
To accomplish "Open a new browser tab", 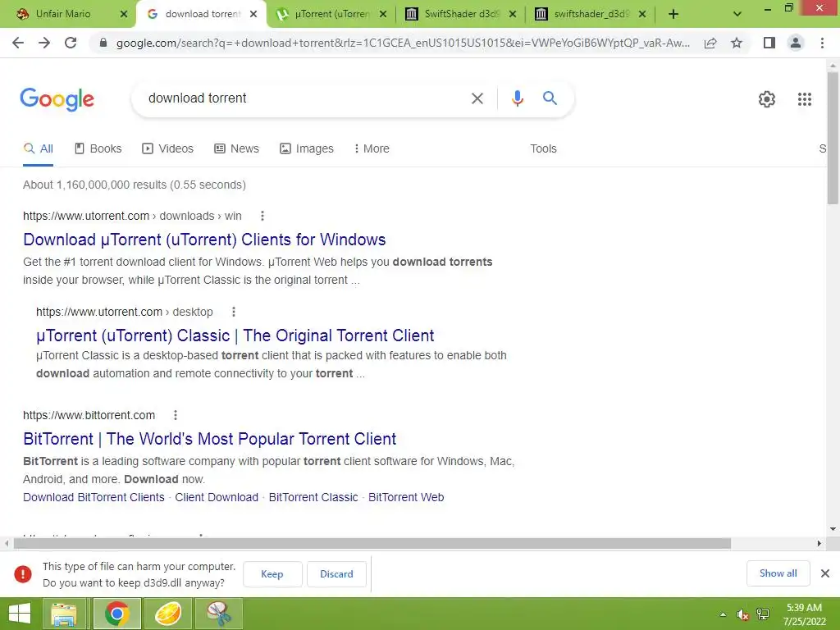I will (673, 14).
